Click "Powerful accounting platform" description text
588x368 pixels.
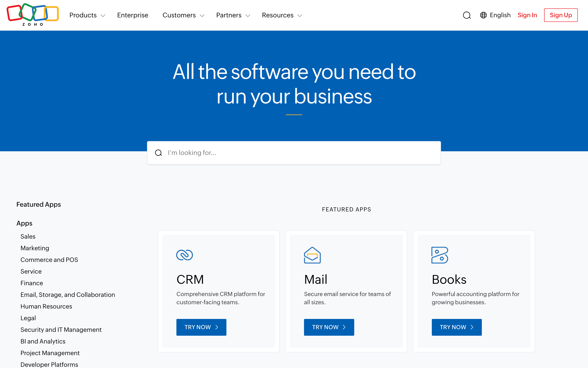coord(476,298)
